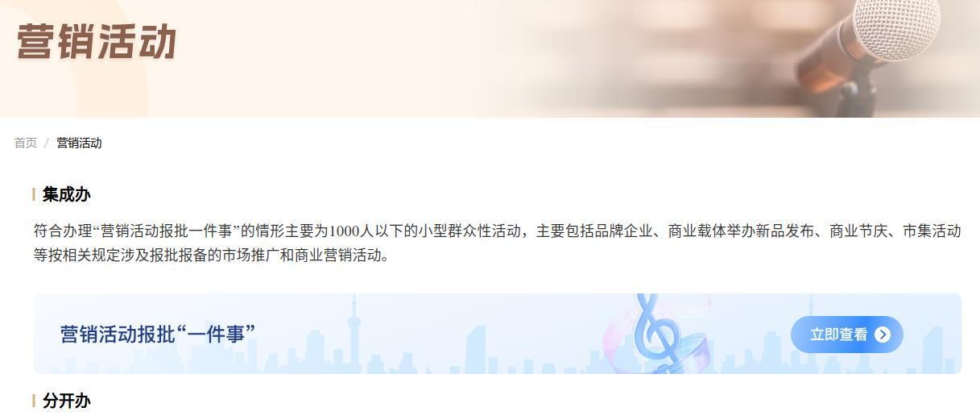Open the 营销活动报批“一件事” banner title
The width and height of the screenshot is (980, 420).
(x=158, y=334)
